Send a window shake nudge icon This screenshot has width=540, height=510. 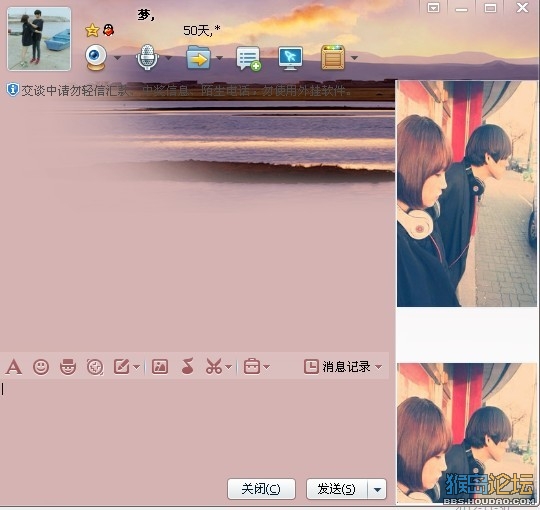(95, 366)
